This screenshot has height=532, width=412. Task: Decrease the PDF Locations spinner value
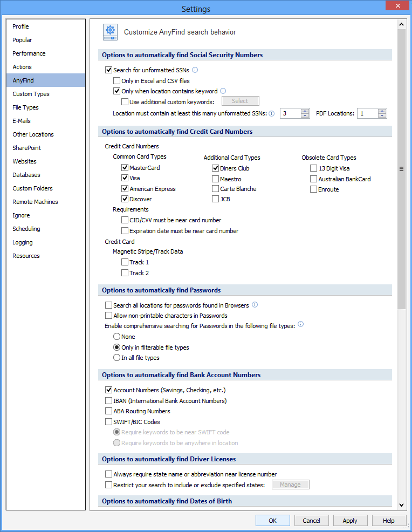coord(382,116)
